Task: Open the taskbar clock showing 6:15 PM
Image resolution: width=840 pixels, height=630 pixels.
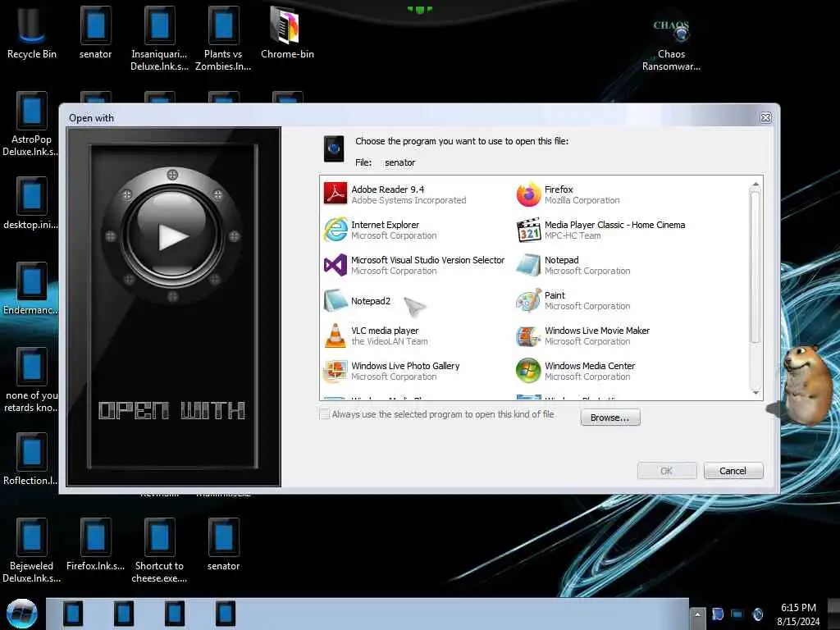Action: pos(798,614)
